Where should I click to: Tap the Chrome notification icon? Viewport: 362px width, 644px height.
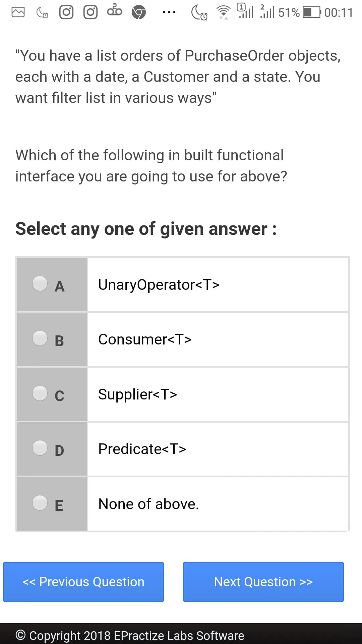[x=139, y=13]
